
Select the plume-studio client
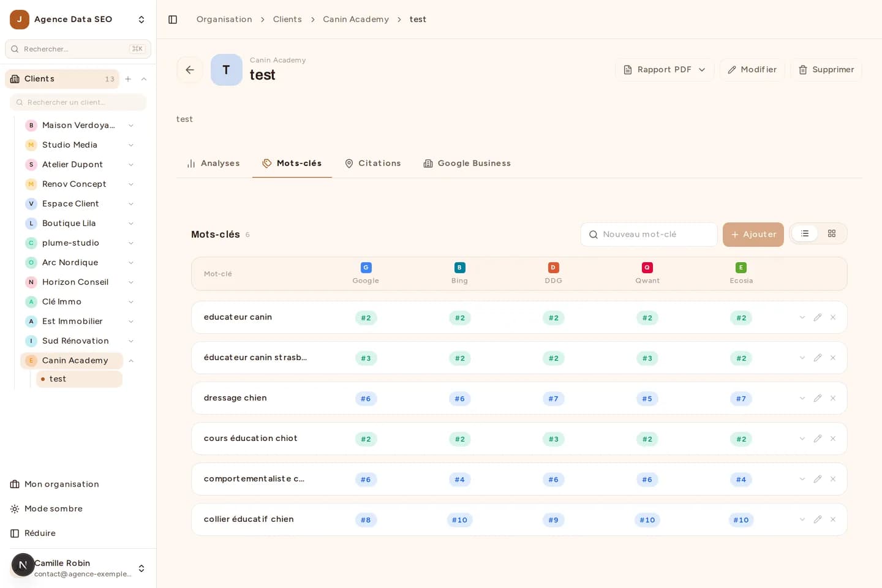point(70,243)
